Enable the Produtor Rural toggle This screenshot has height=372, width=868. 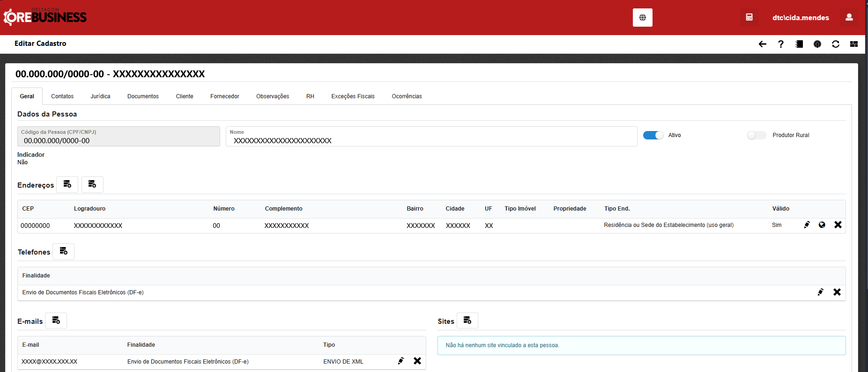(x=756, y=135)
